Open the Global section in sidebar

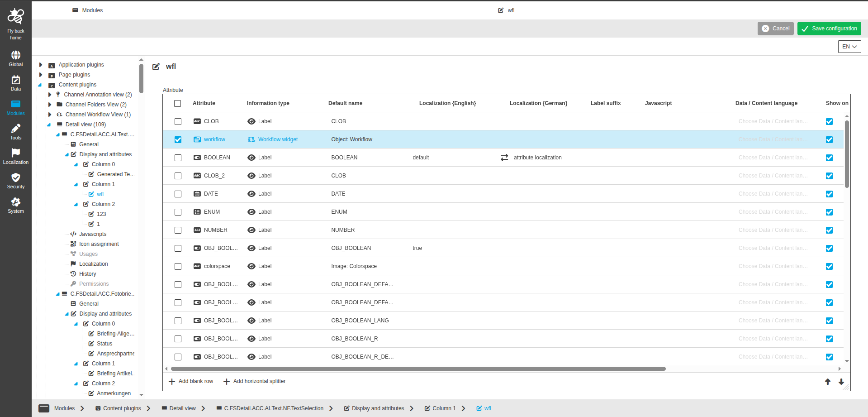point(16,59)
